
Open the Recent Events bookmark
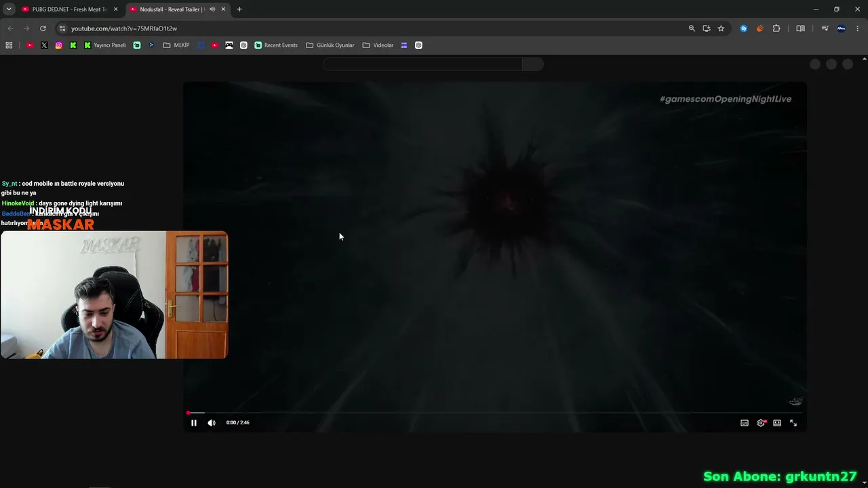pos(276,45)
